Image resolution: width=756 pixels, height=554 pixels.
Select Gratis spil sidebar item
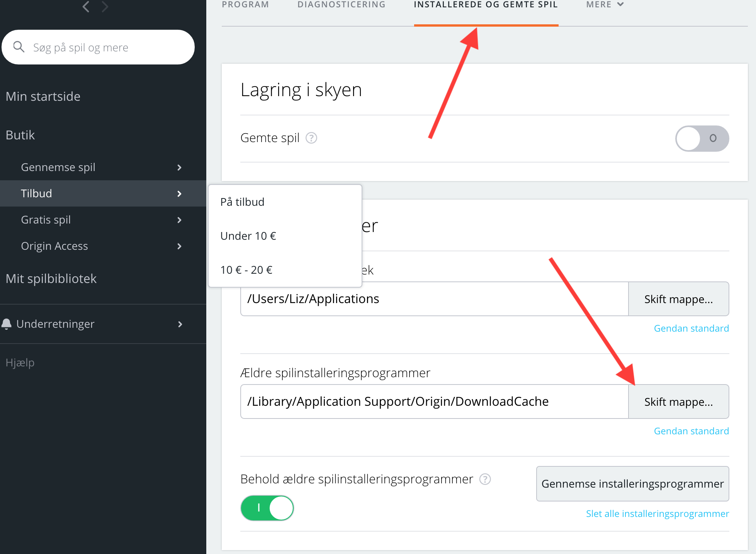pos(103,220)
